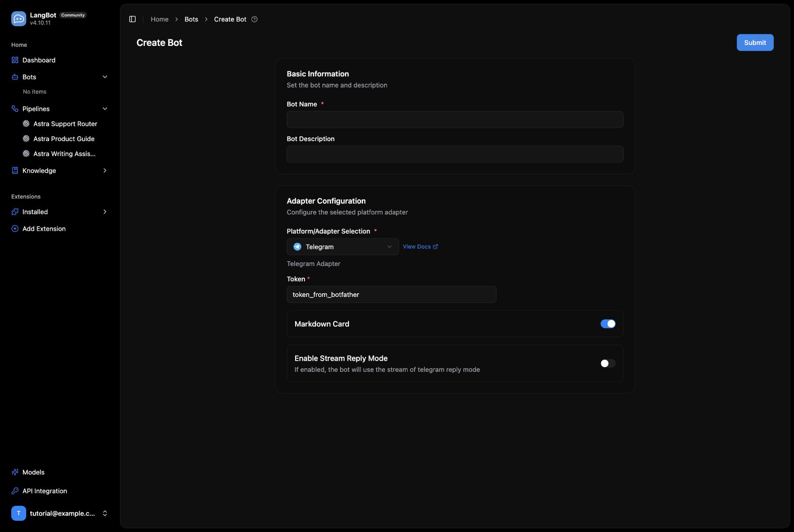Expand the Installed extensions chevron

(105, 212)
